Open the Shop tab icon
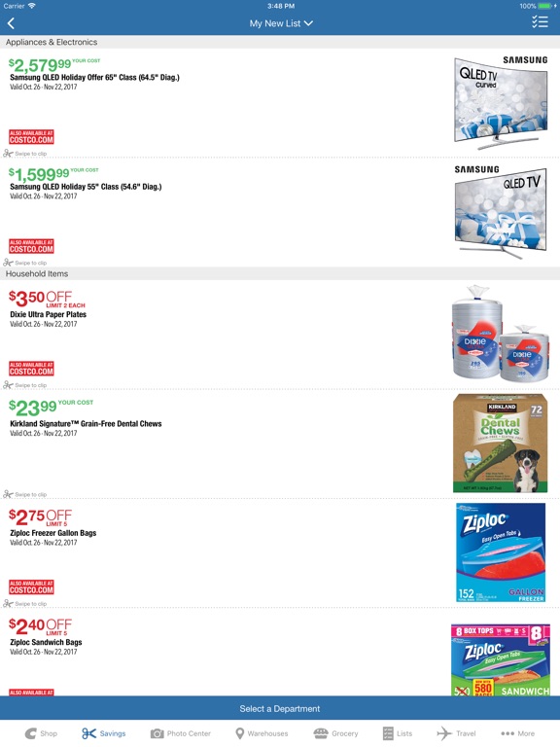 click(x=41, y=733)
